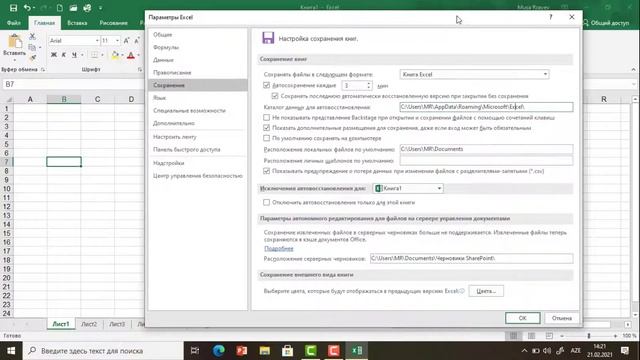Viewport: 640px width, 360px height.
Task: Confirm the dialog with OK button
Action: [522, 318]
